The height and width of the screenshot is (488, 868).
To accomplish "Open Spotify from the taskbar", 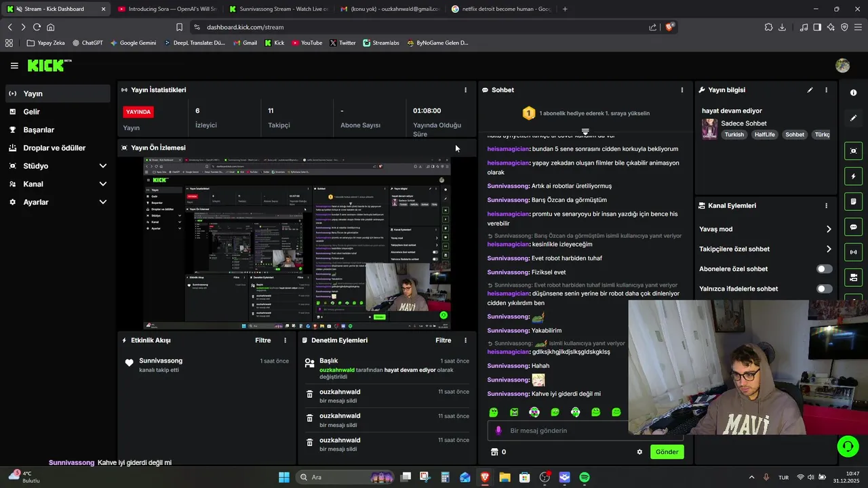I will pyautogui.click(x=585, y=477).
